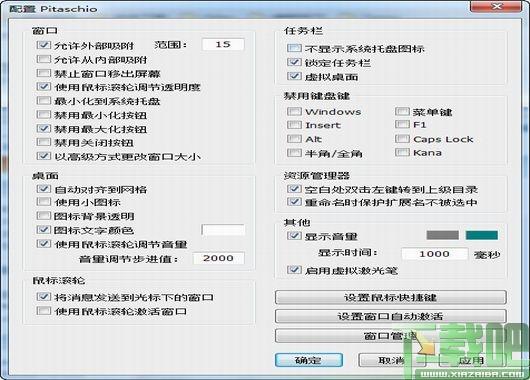Uncheck 将消息发送到光标下的窗口
This screenshot has height=380, width=530.
pos(44,297)
